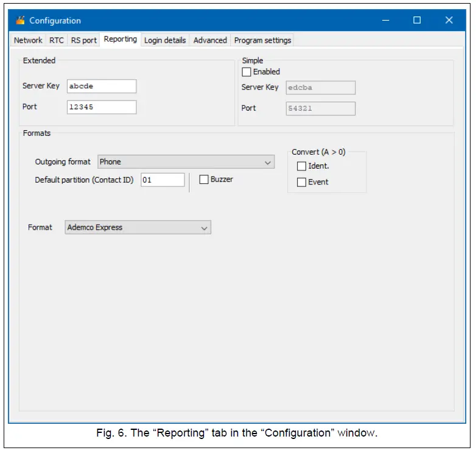The width and height of the screenshot is (476, 453).
Task: Click the Default partition field 01
Action: 163,180
